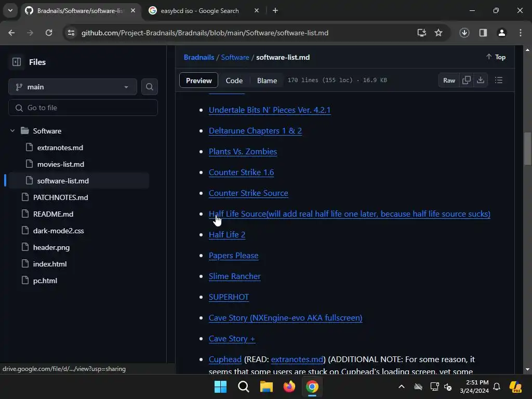
Task: Click the PRE colorful icon in tray
Action: [x=515, y=387]
